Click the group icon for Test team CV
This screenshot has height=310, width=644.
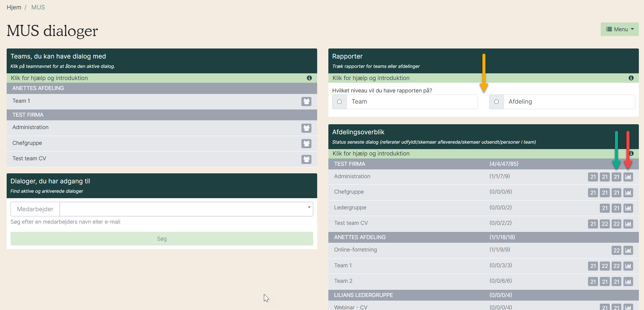tap(306, 159)
